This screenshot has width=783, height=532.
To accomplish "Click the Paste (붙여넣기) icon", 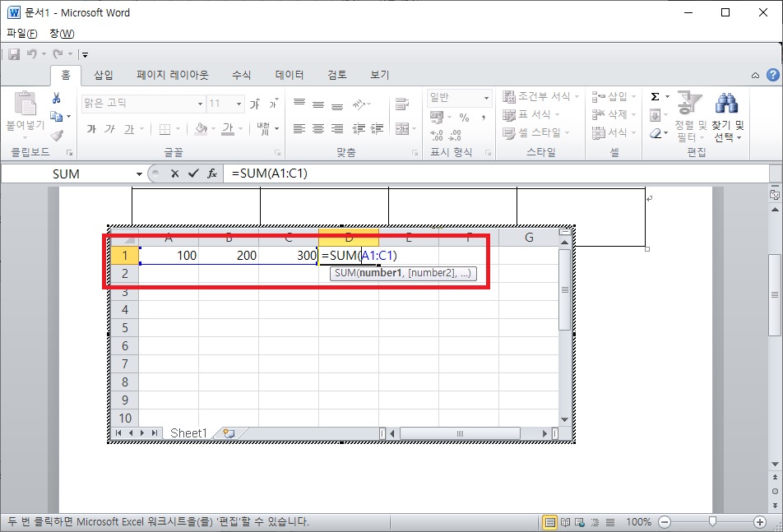I will [25, 104].
